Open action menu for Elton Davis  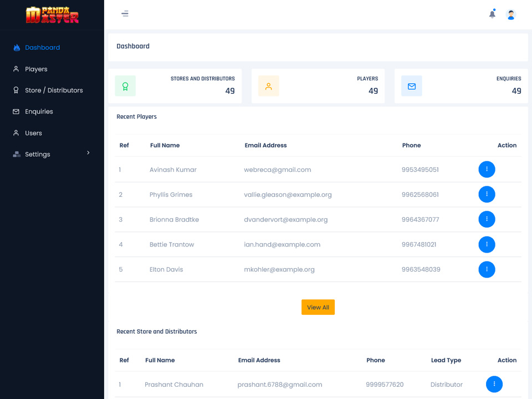pyautogui.click(x=487, y=269)
